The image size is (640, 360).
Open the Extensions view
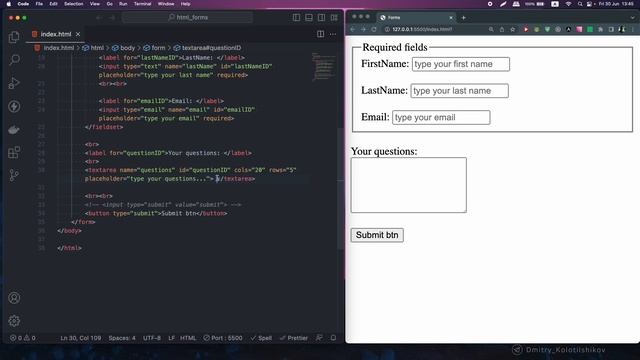coord(14,153)
